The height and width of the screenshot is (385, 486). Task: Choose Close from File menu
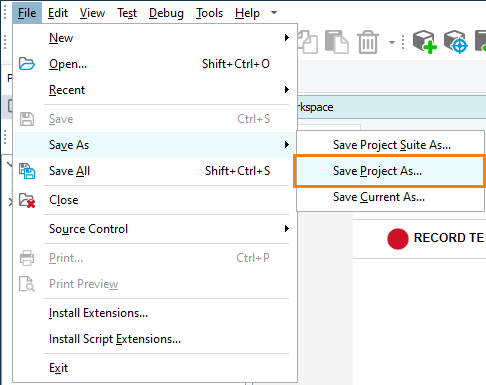155,200
